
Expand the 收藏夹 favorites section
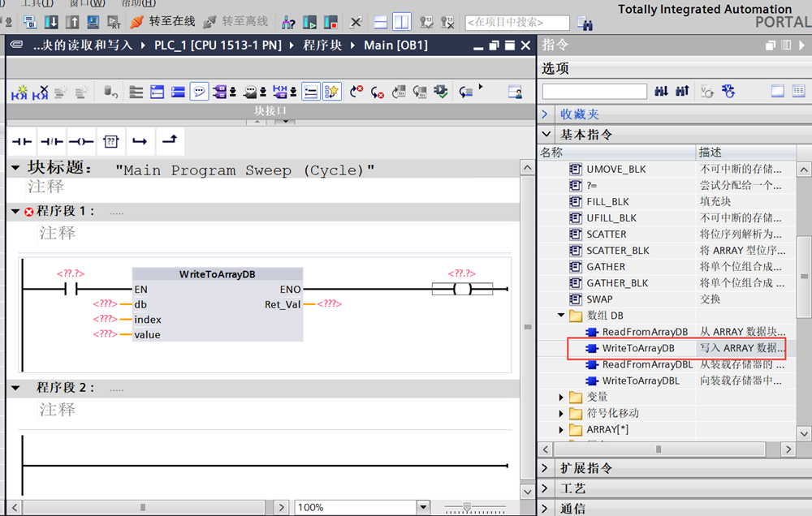(546, 114)
